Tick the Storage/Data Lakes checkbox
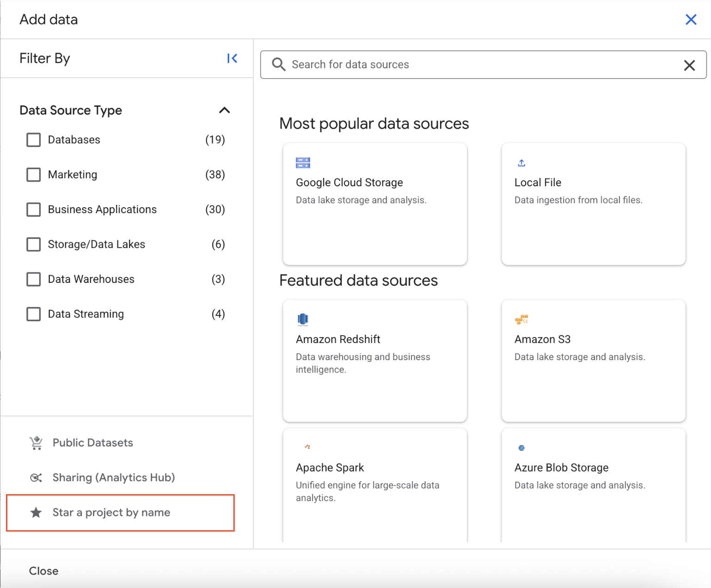 point(34,245)
